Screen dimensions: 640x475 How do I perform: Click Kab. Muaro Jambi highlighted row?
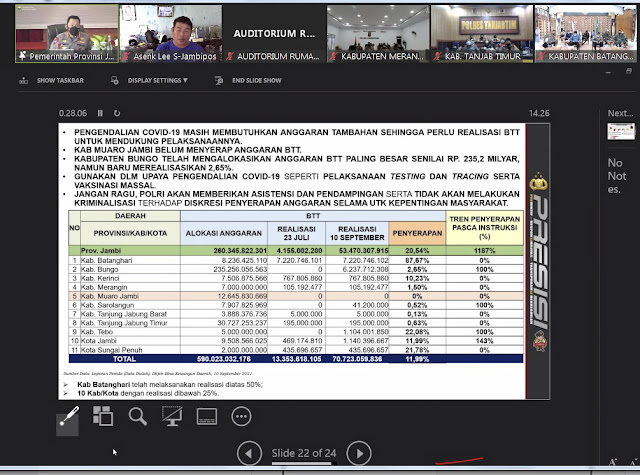(x=296, y=296)
